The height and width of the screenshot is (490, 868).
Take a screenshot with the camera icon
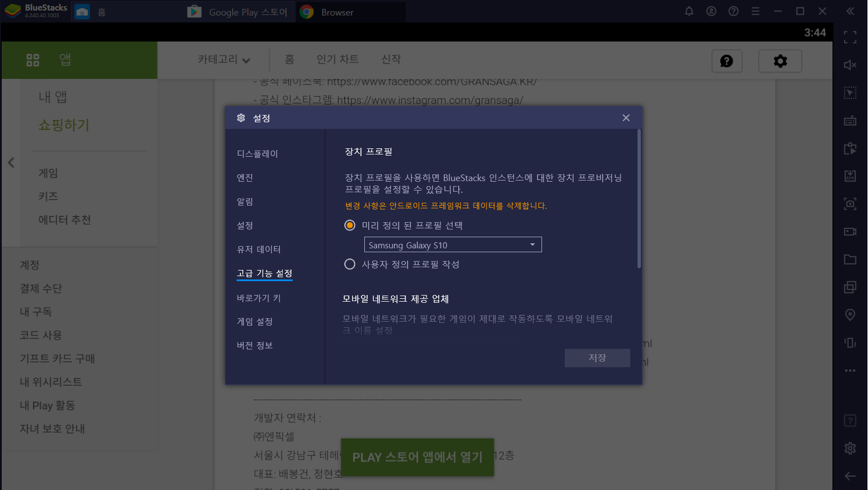coord(850,204)
